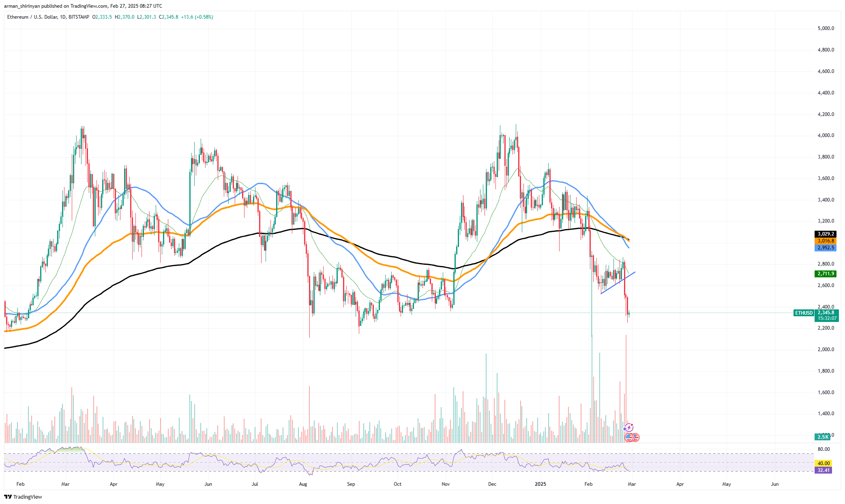Click the purple 32.41 RSI value label

(823, 470)
